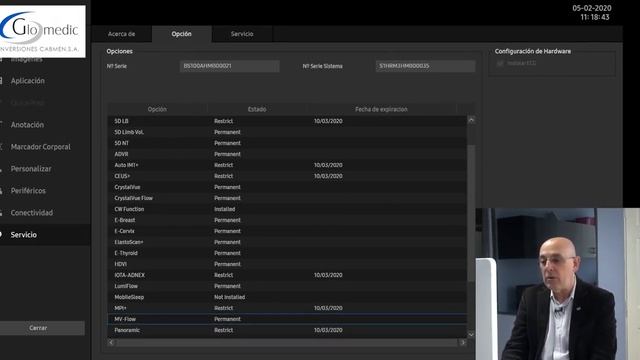Go to Periféricos in sidebar
This screenshot has width=640, height=360.
[x=28, y=191]
